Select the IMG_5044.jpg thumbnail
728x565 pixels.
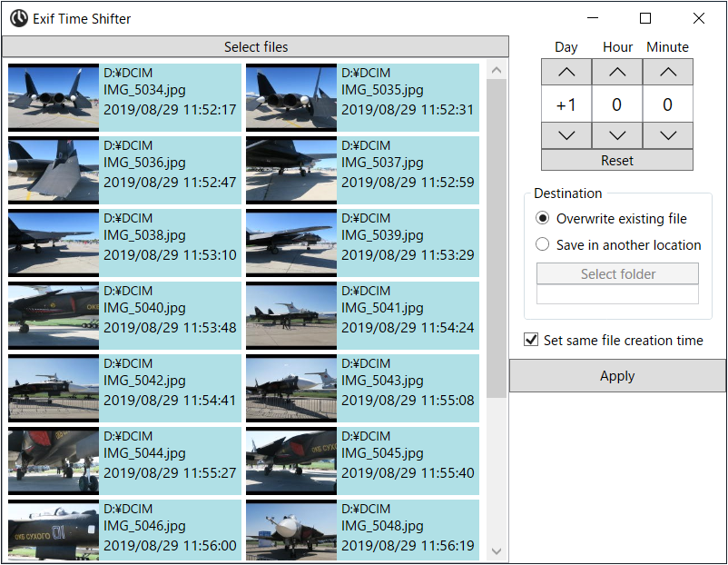point(54,461)
